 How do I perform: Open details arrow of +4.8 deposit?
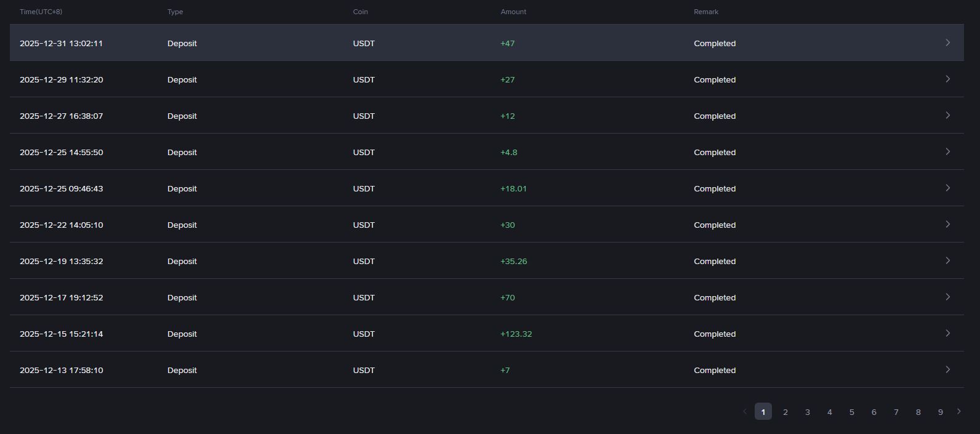[x=948, y=151]
